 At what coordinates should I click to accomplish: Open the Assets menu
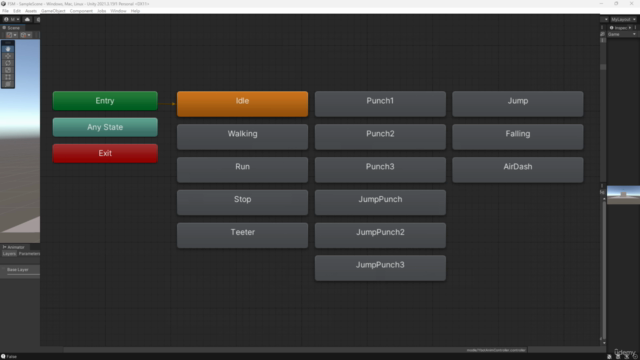coord(31,11)
